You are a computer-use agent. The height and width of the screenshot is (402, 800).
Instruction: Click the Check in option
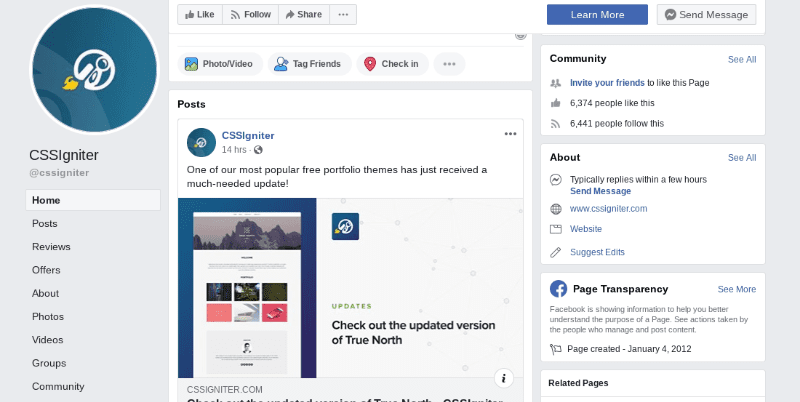(x=392, y=64)
